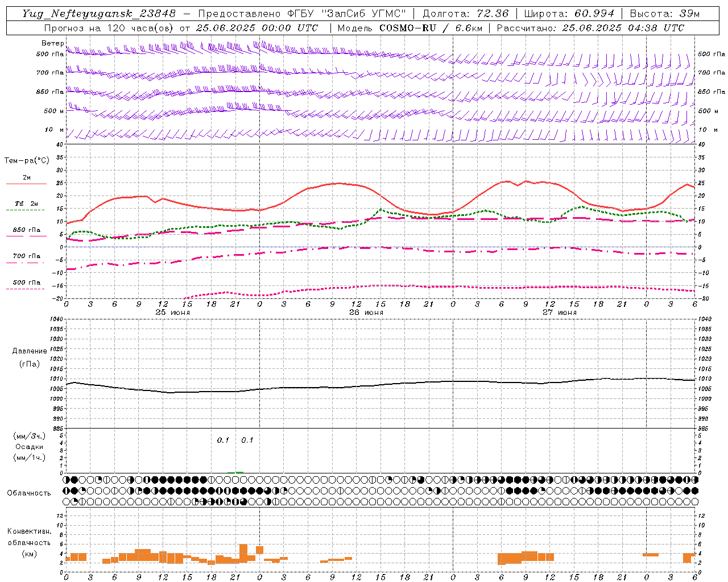Click the tallest orange convective cloud bar
The image size is (728, 582).
[x=243, y=553]
